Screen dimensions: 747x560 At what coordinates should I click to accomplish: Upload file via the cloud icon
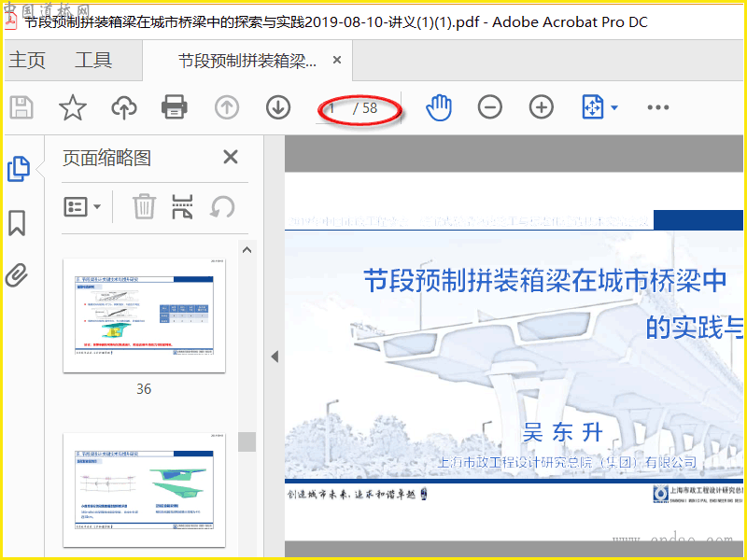click(124, 107)
